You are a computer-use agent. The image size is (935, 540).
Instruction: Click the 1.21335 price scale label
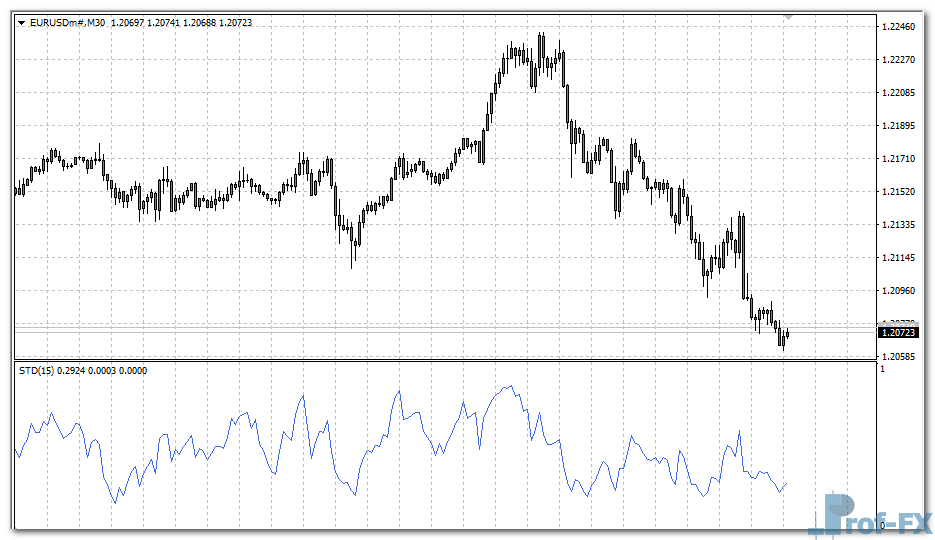point(902,225)
